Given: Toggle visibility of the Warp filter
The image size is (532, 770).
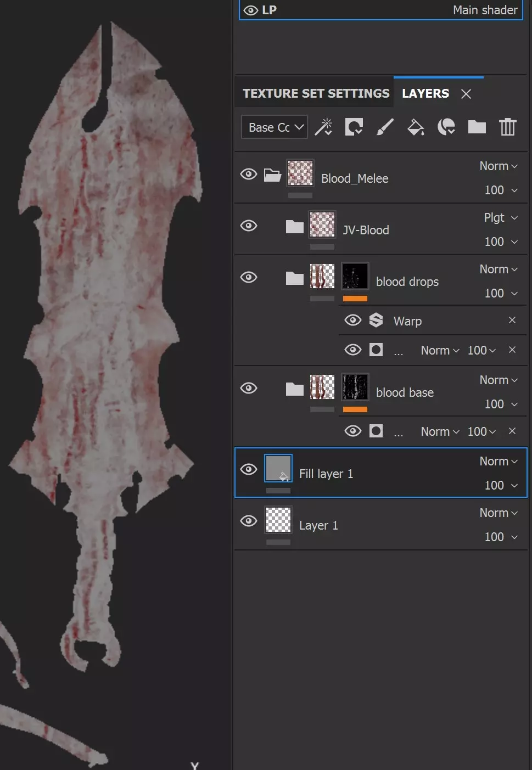Looking at the screenshot, I should click(x=353, y=321).
